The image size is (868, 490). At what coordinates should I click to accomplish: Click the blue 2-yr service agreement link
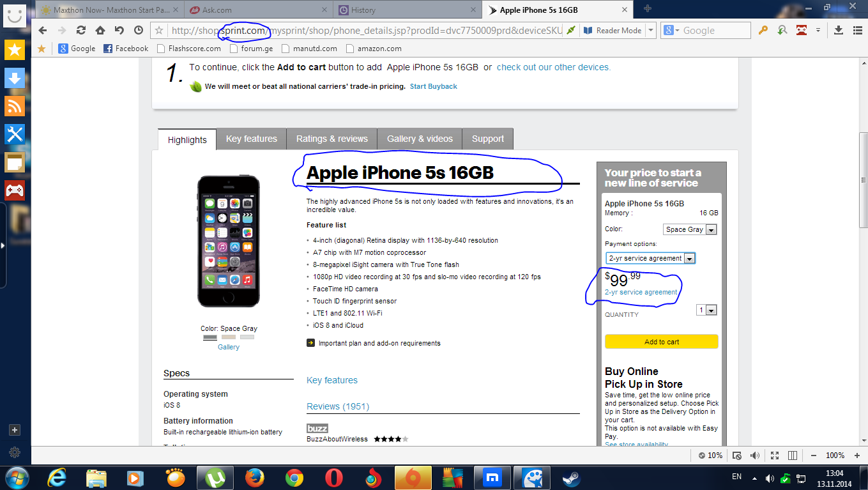pos(641,292)
